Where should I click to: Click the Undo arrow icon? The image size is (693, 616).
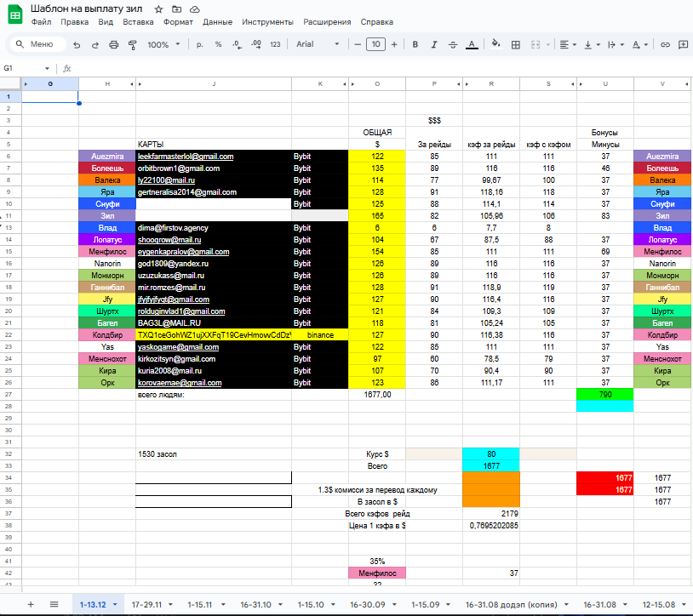pos(77,44)
